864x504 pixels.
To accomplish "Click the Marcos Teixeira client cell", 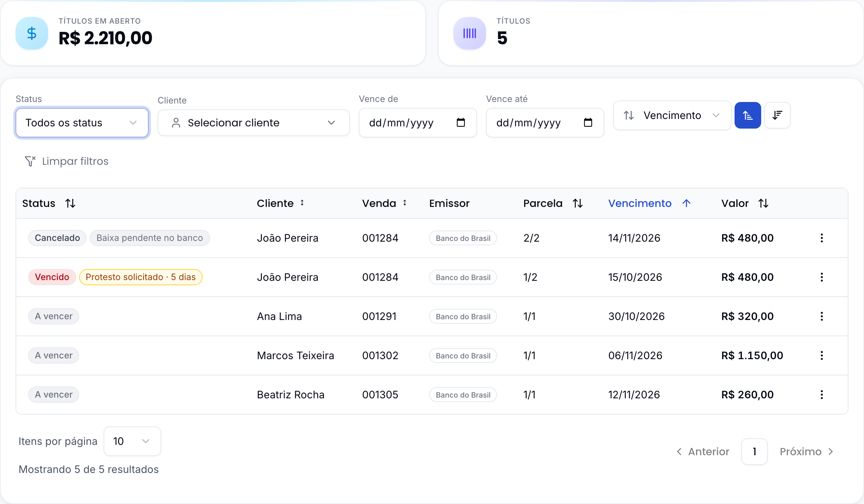I will click(296, 355).
